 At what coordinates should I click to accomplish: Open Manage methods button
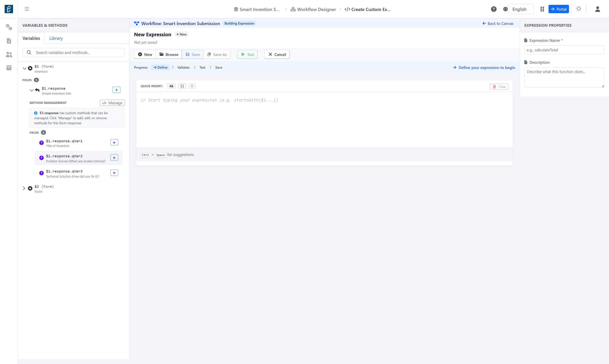[112, 103]
